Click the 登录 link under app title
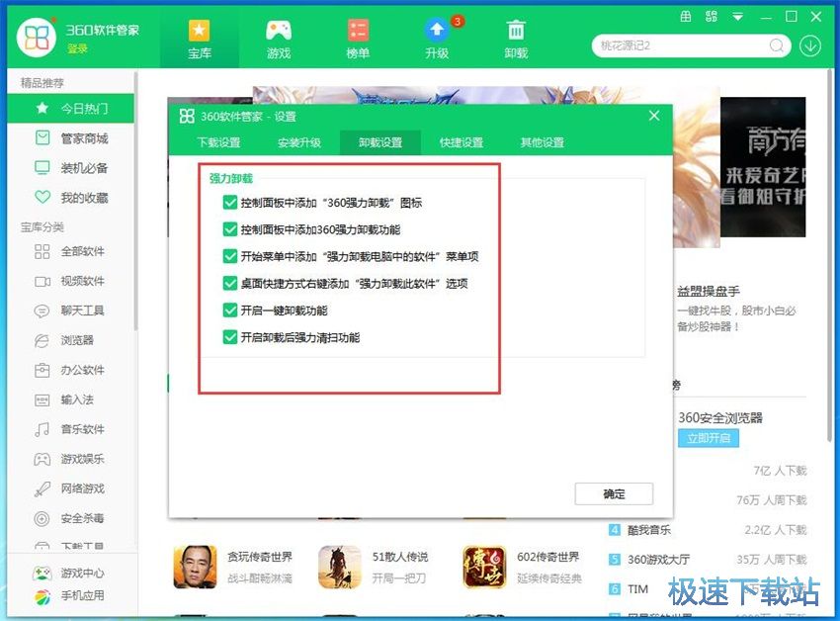Viewport: 840px width, 621px height. click(77, 48)
